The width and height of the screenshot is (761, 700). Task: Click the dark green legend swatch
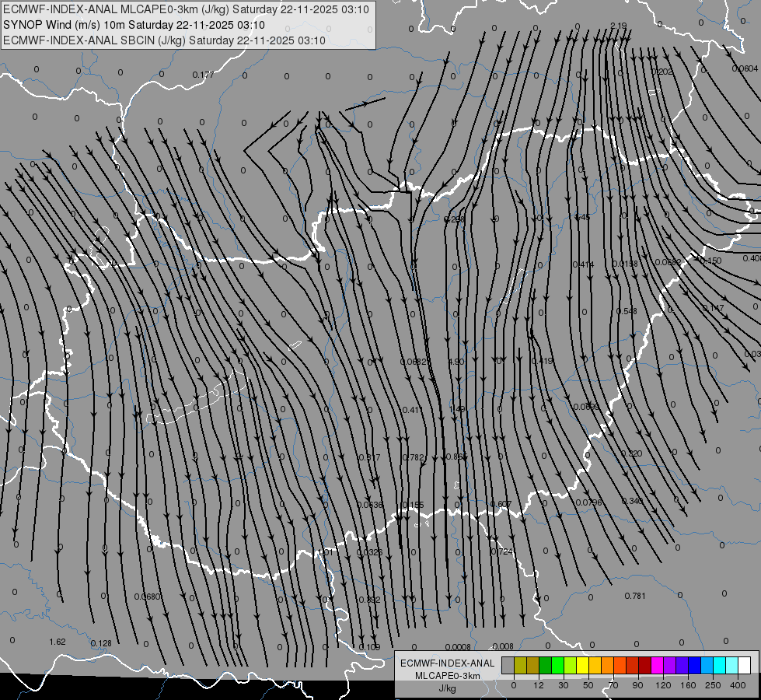(x=546, y=666)
